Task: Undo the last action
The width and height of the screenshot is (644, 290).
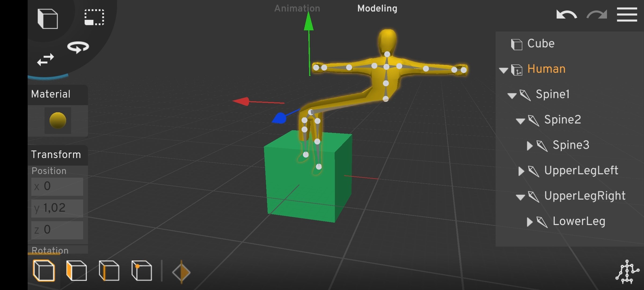Action: (566, 15)
